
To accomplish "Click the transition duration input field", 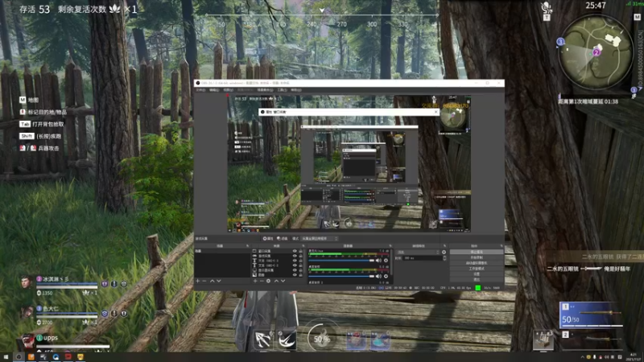I will (x=423, y=258).
